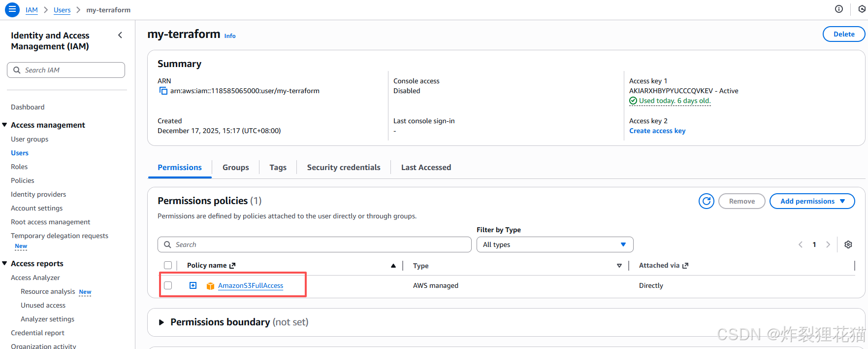Switch to the Groups tab
Viewport: 868px width, 349px height.
(x=236, y=168)
